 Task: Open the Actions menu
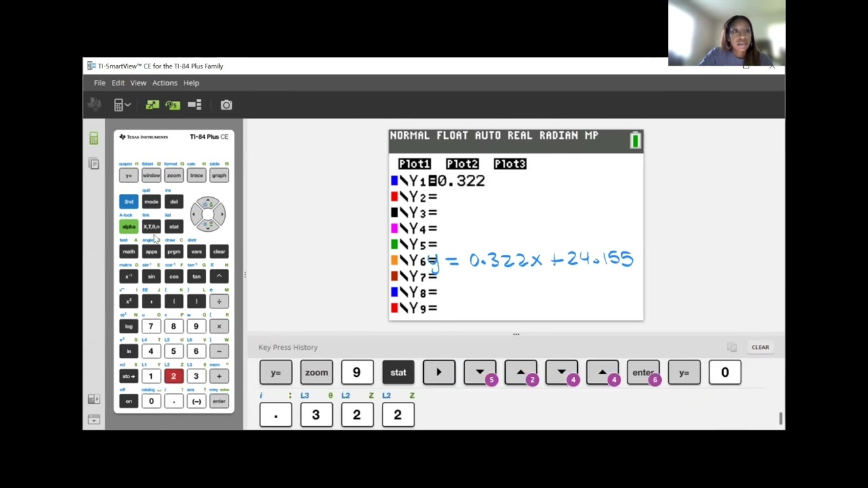(x=165, y=83)
